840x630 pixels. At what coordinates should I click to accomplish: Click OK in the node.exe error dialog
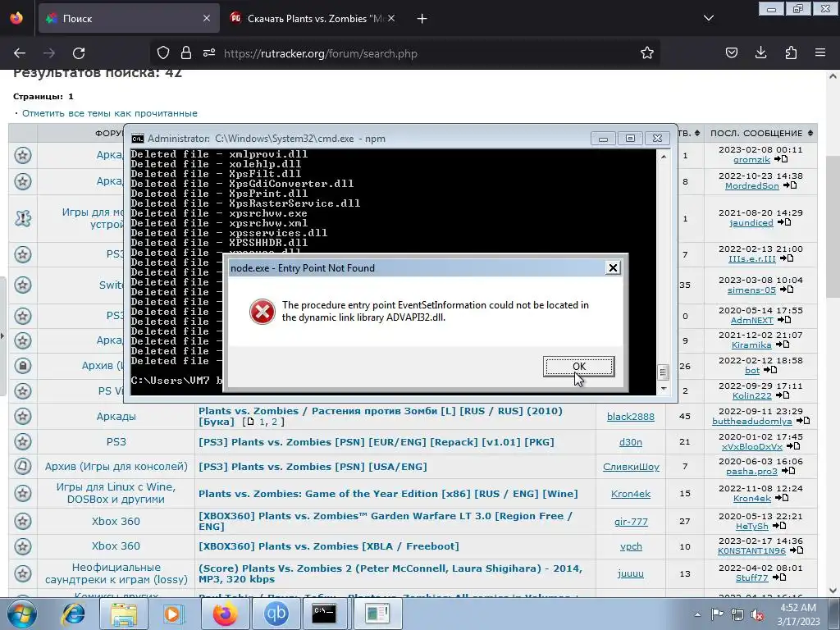578,367
